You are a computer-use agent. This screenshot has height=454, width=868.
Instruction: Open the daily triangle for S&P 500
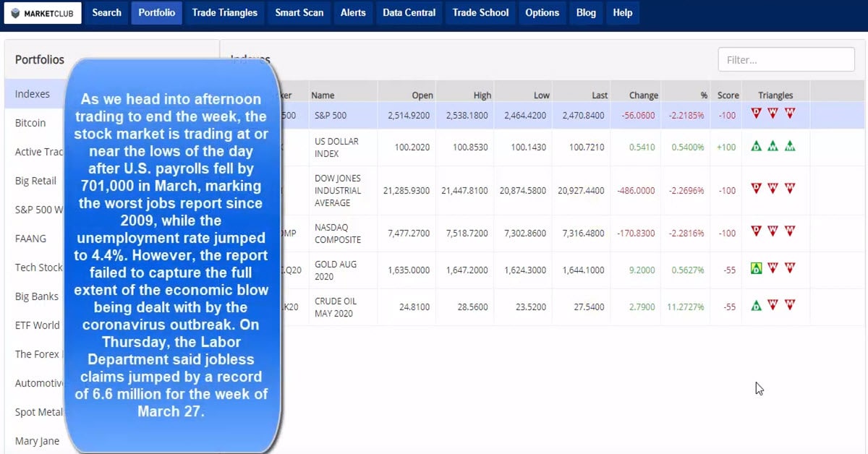[757, 113]
